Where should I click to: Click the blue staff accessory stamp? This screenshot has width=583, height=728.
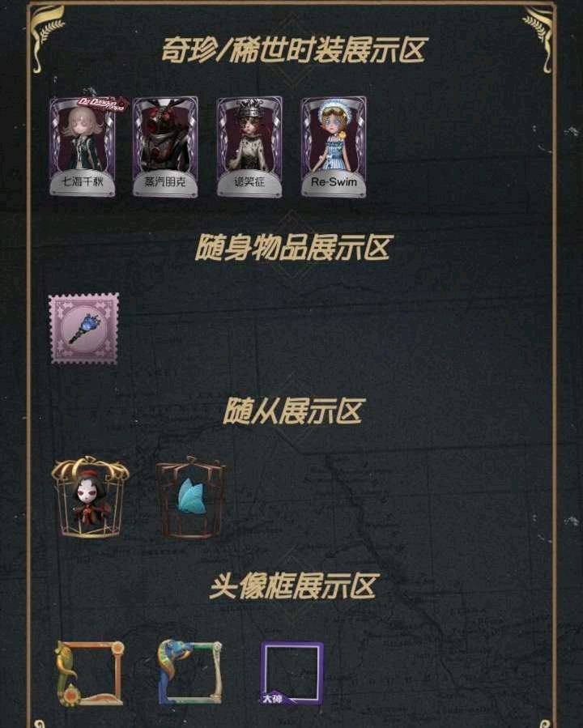coord(84,328)
